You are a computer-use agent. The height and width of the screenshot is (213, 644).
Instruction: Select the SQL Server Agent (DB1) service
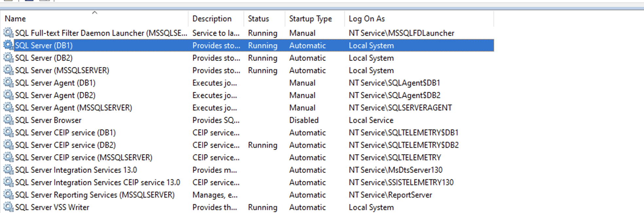(55, 83)
